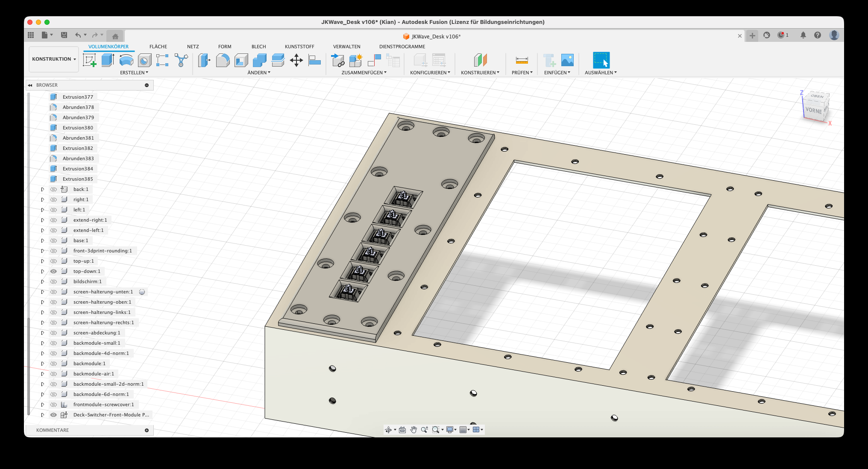Open the ZUSAMMENFÜGEN dropdown menu
The image size is (868, 469).
[364, 73]
